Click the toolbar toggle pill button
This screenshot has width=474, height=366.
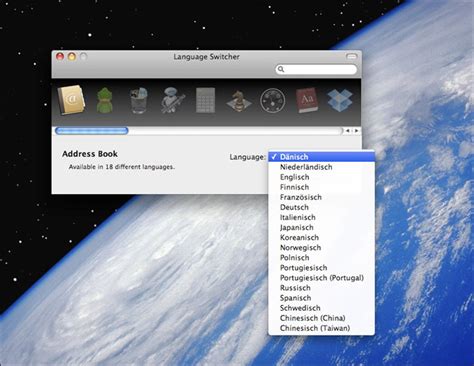(351, 57)
